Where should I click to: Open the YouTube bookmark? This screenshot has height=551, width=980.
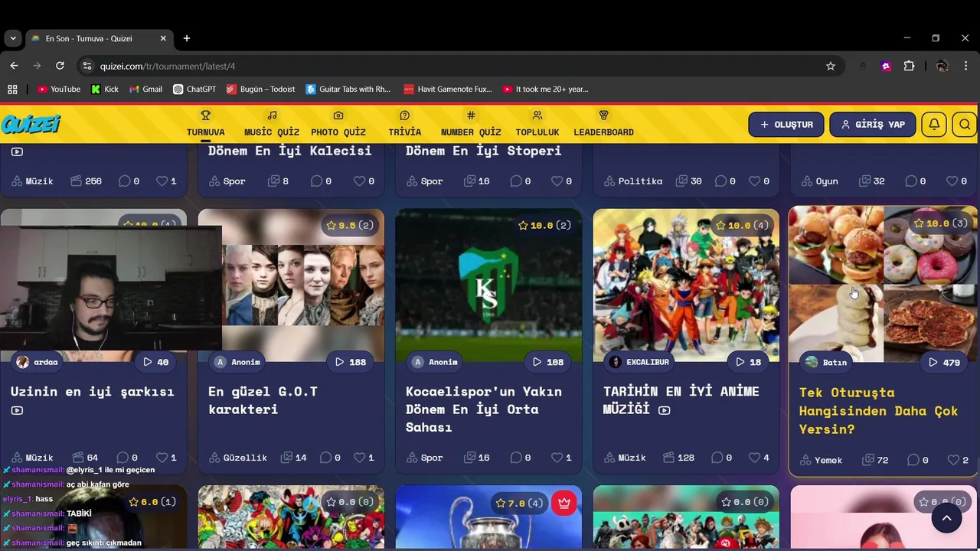59,89
